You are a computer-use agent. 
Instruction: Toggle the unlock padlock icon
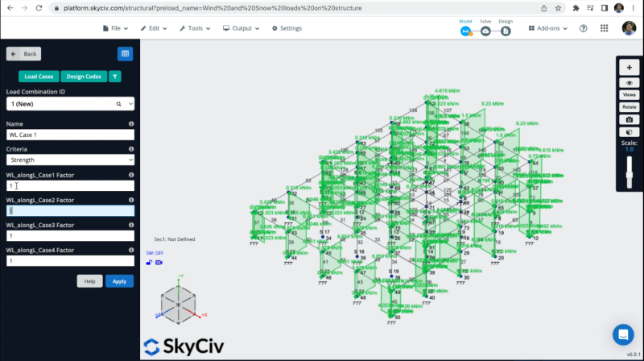click(x=149, y=263)
